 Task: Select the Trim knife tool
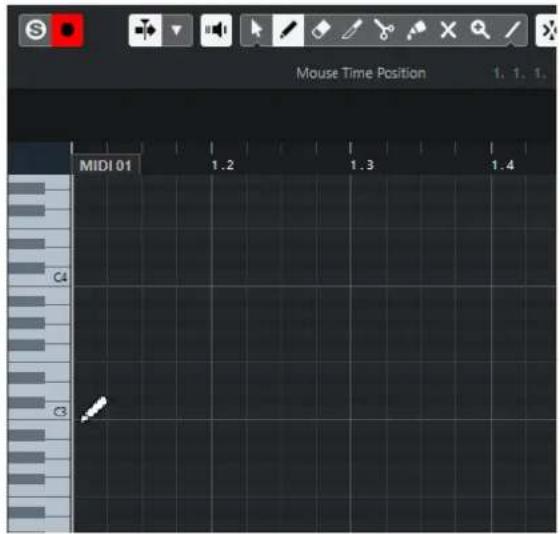pos(352,30)
